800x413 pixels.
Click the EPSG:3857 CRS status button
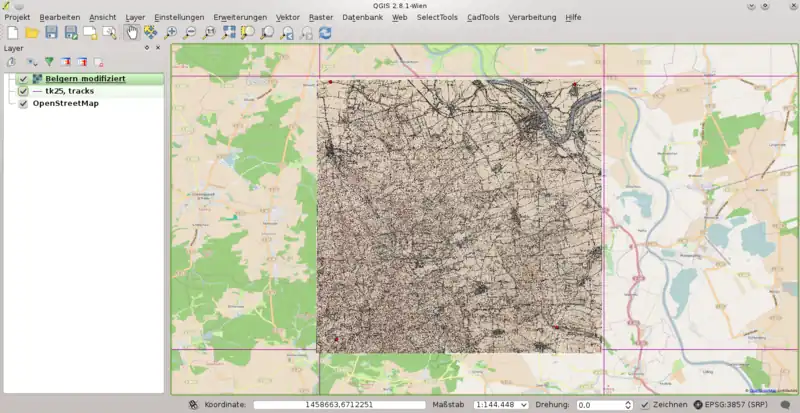coord(732,405)
